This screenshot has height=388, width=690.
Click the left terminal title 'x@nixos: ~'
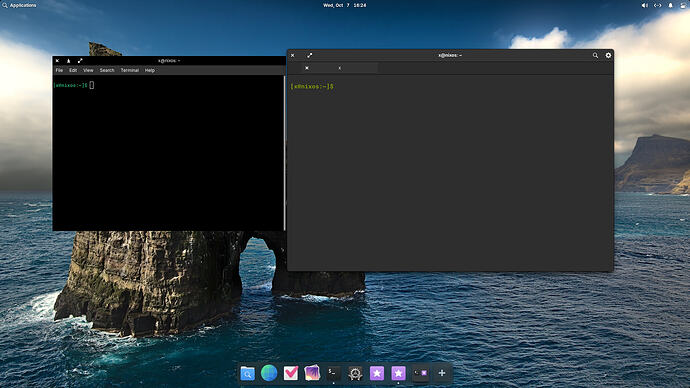169,61
